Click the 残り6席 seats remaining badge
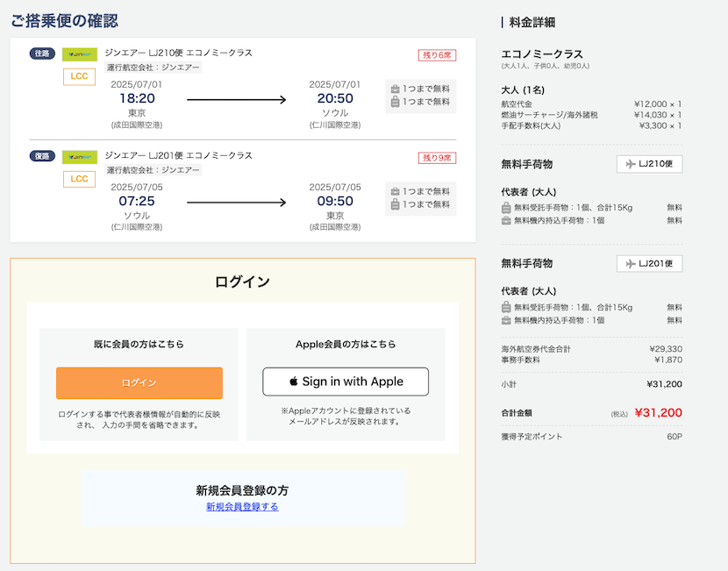The width and height of the screenshot is (728, 571). pos(437,55)
